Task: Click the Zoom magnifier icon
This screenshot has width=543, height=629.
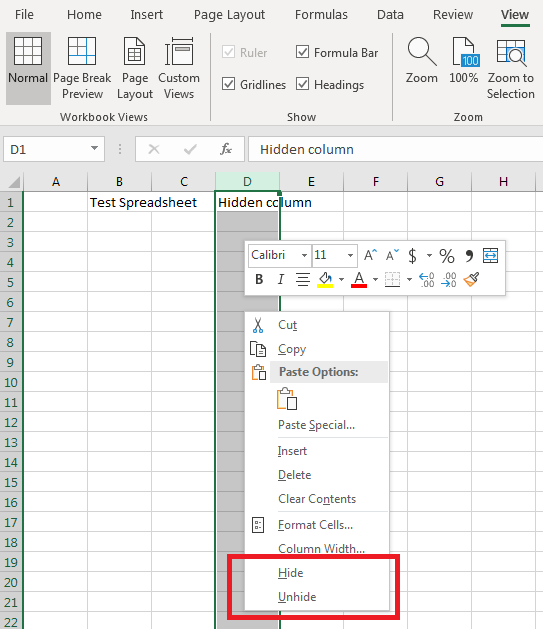Action: click(421, 52)
